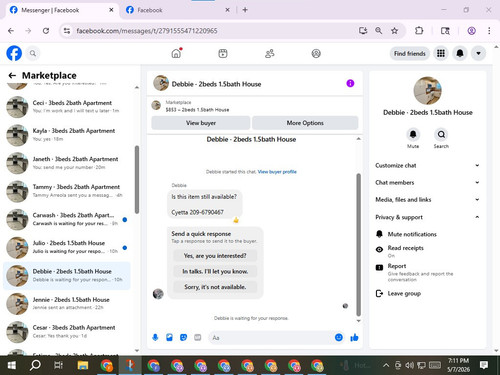Send 'Yes, are you interested?' quick response

click(x=215, y=256)
